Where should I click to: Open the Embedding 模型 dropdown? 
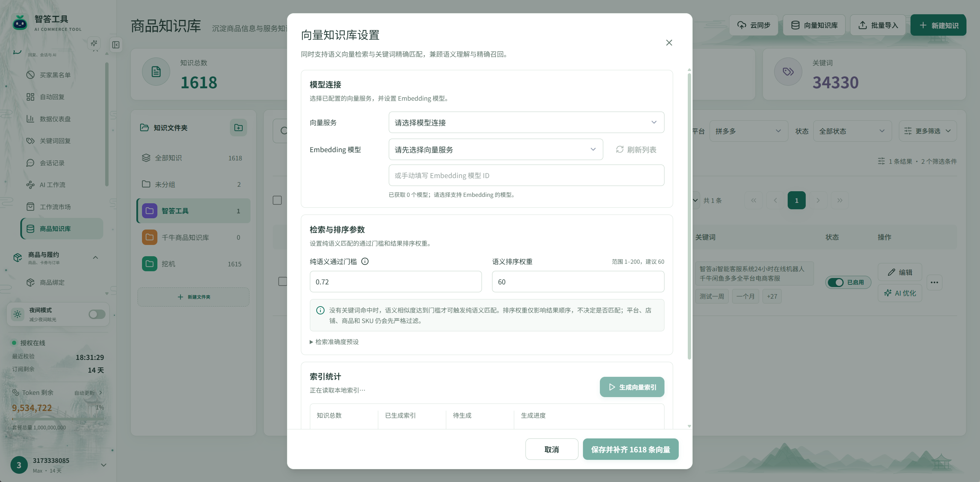click(496, 150)
